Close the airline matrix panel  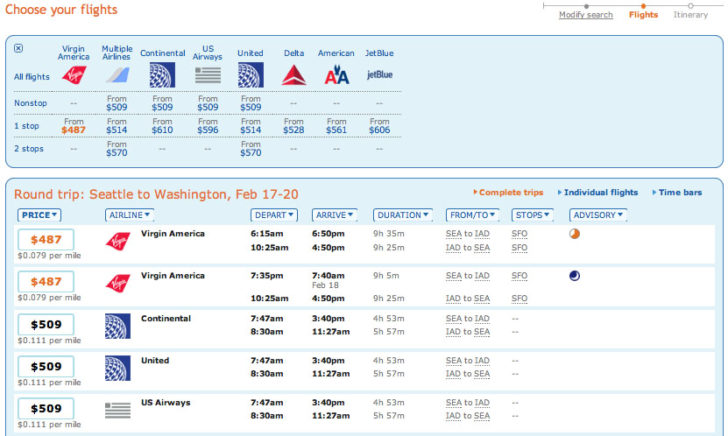[18, 48]
